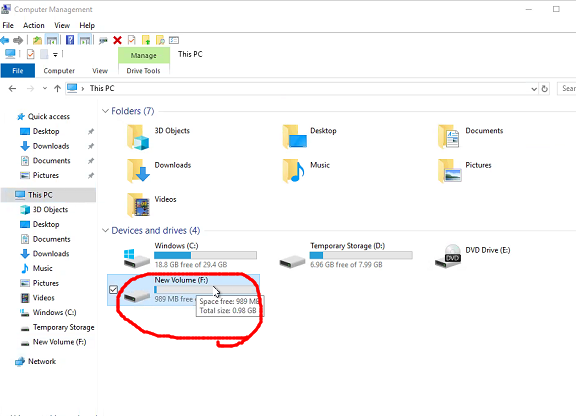
Task: Select This PC in the navigation pane
Action: click(48, 195)
